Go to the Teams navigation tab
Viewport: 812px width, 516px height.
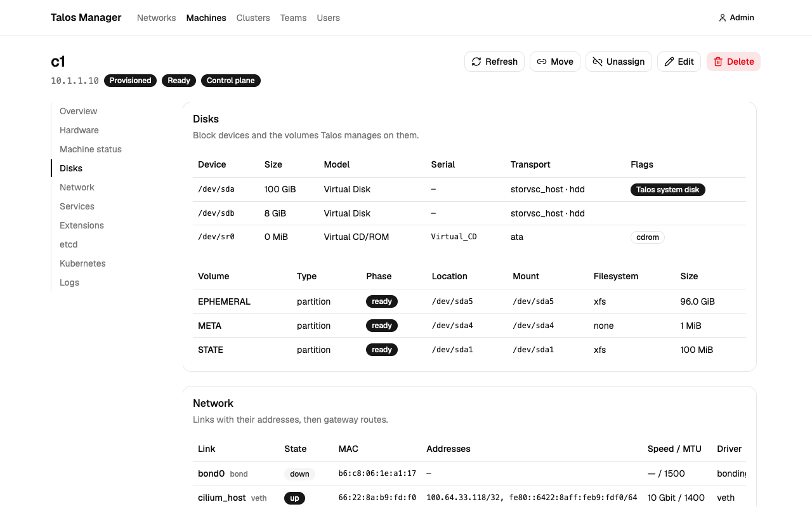[x=293, y=18]
